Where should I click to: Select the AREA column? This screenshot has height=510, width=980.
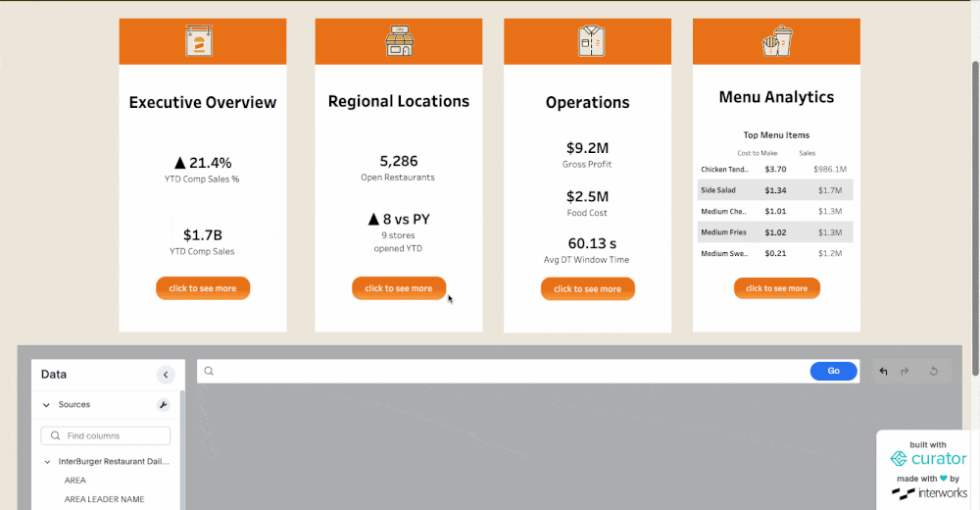[75, 481]
